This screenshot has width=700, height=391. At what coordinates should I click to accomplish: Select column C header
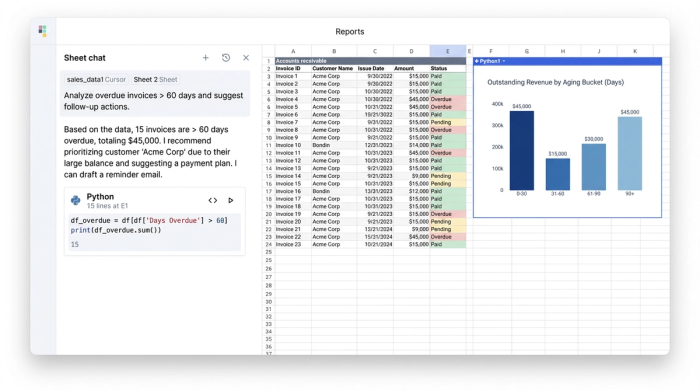[375, 51]
